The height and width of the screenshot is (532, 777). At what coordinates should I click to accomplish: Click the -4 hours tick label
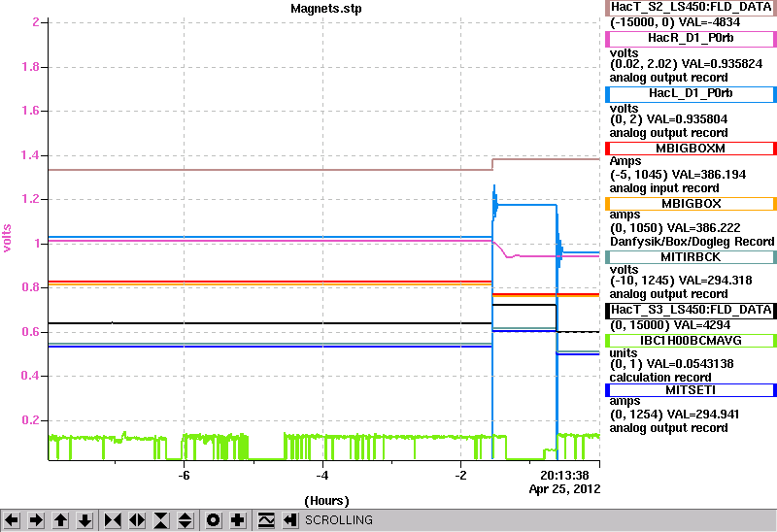322,476
